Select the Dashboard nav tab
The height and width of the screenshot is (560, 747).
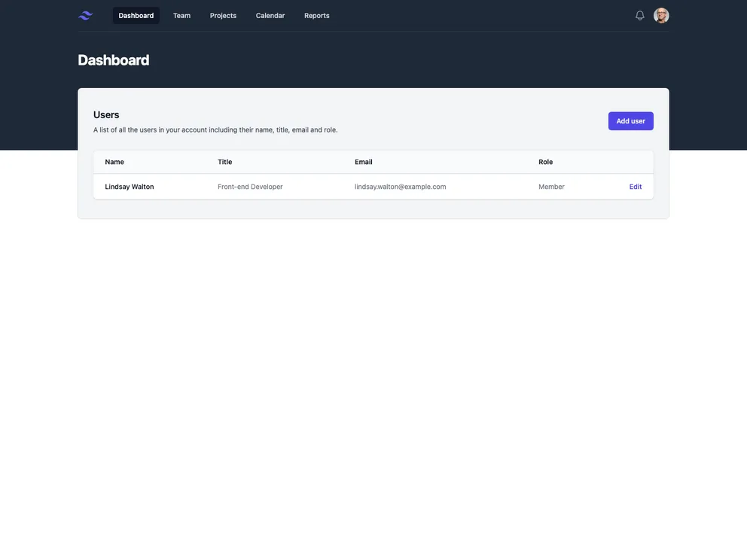point(136,16)
